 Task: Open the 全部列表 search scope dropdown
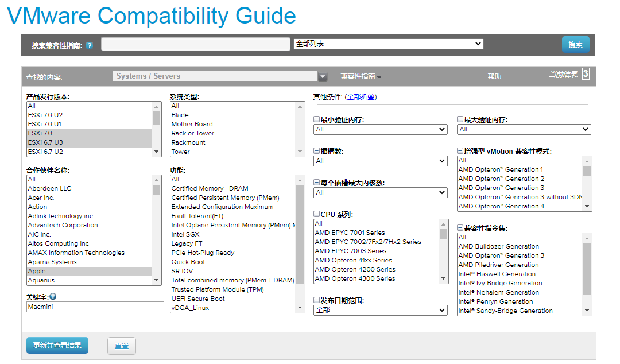(x=388, y=44)
